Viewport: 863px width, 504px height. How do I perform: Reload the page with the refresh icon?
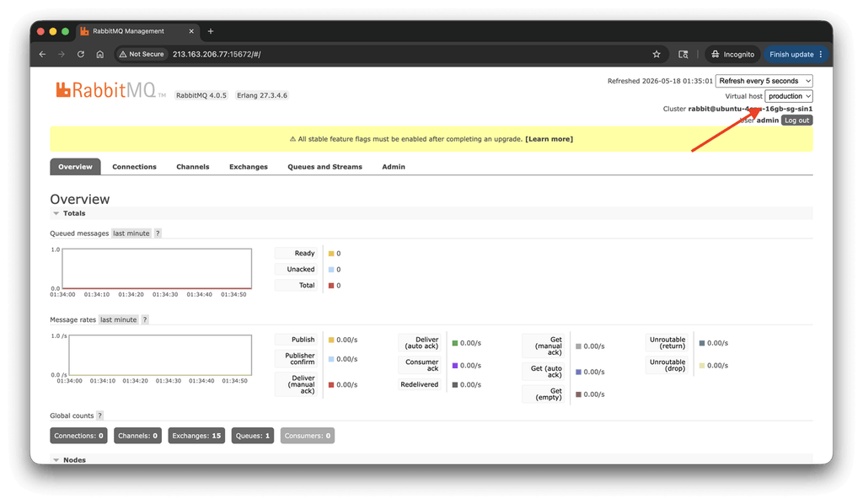[x=80, y=54]
